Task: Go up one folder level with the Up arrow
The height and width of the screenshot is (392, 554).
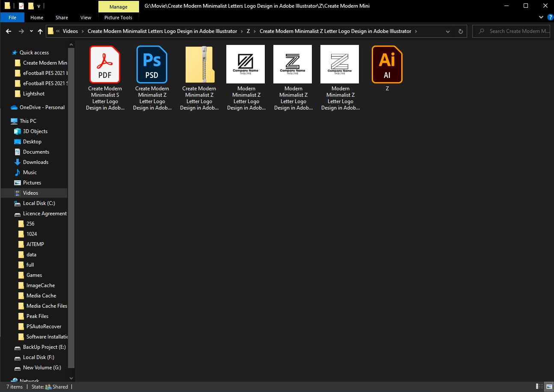Action: [x=40, y=31]
